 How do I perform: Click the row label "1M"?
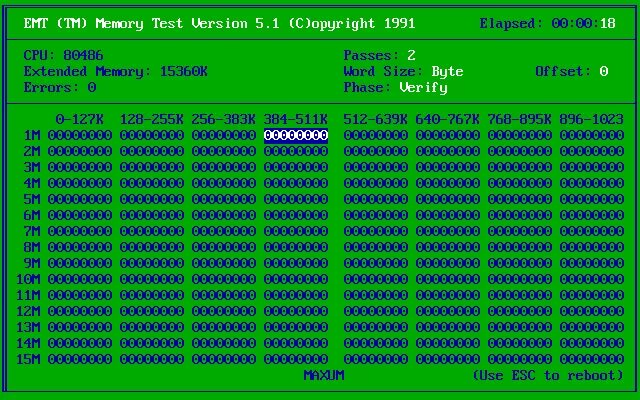(x=32, y=135)
